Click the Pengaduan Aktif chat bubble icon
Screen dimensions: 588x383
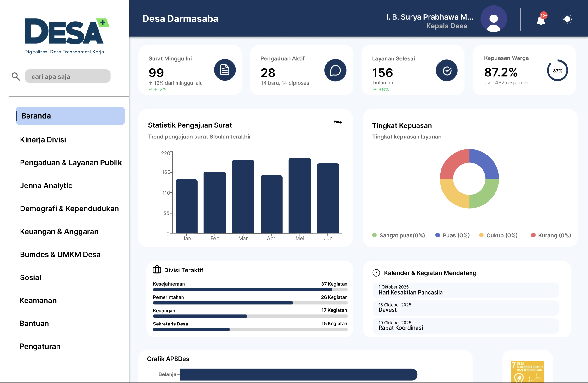click(335, 70)
